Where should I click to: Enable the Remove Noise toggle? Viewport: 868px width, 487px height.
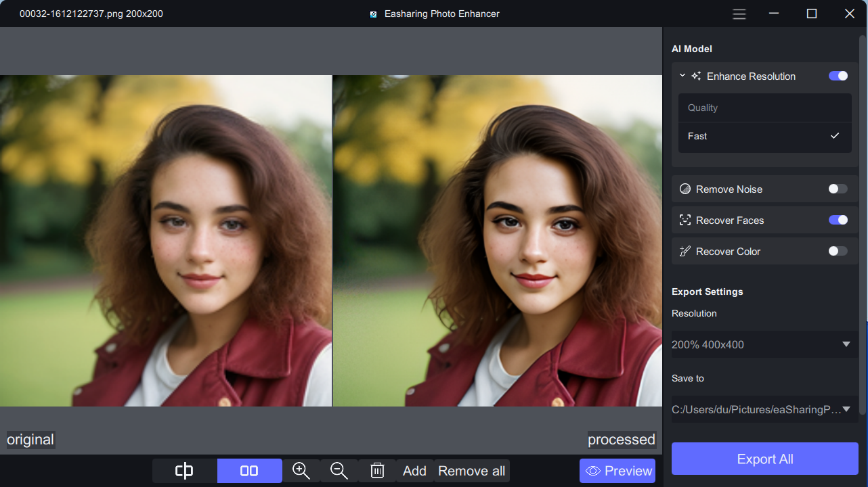(x=838, y=189)
